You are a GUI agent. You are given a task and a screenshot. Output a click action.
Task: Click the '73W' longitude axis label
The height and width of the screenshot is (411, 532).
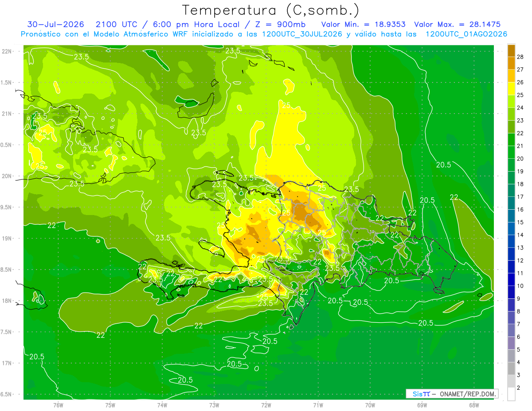click(x=214, y=405)
